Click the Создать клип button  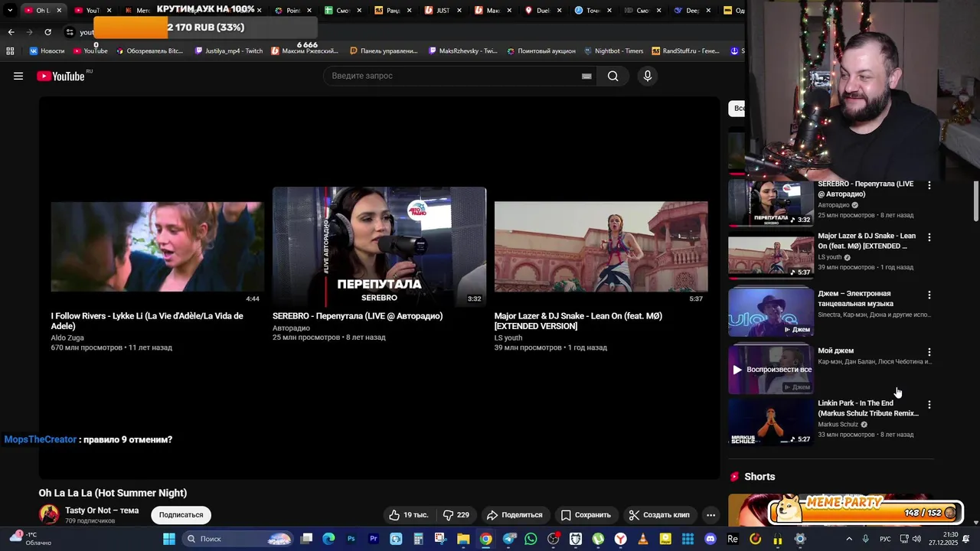click(659, 515)
